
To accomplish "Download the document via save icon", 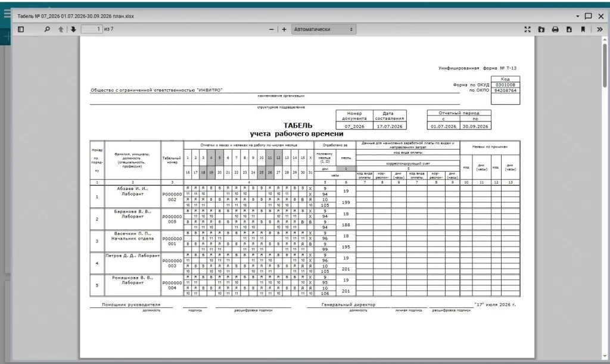I will coord(569,29).
